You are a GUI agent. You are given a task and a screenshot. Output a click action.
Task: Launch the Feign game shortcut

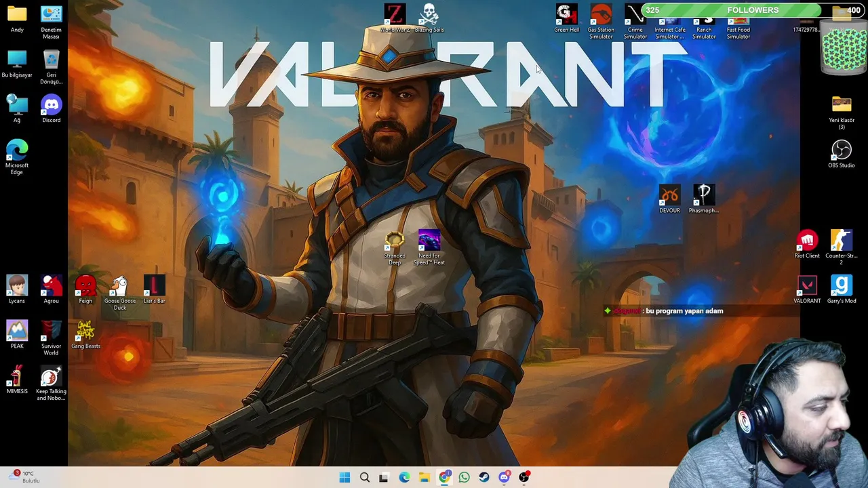tap(85, 289)
